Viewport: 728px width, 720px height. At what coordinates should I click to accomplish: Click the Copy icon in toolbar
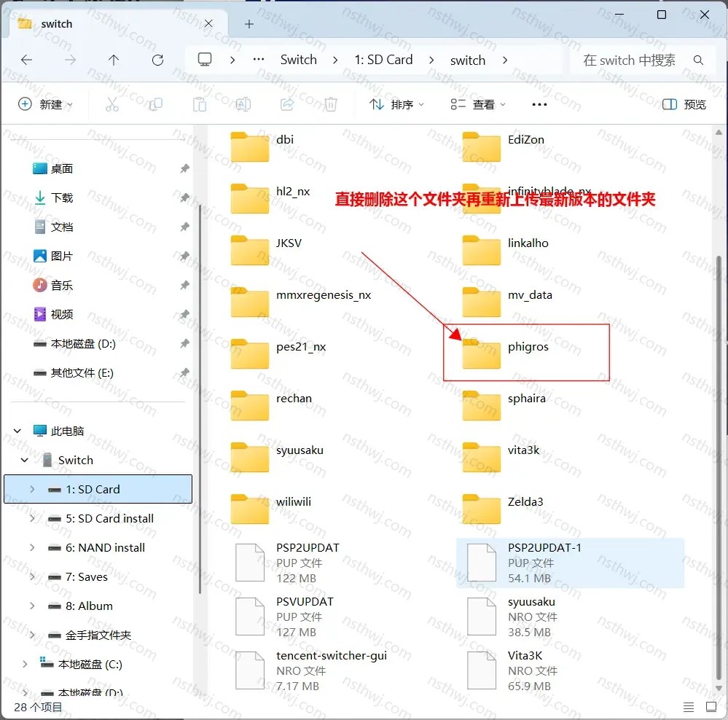click(155, 104)
